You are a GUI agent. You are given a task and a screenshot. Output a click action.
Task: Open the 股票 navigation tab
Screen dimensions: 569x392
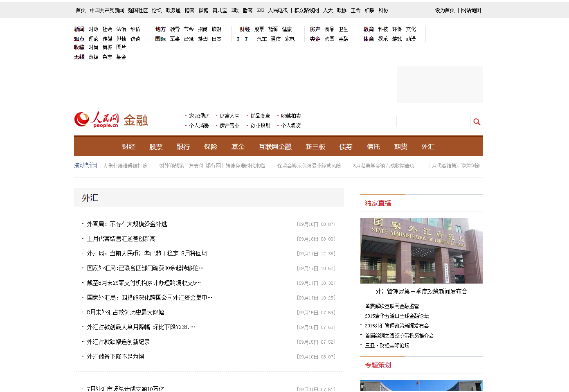click(x=156, y=146)
